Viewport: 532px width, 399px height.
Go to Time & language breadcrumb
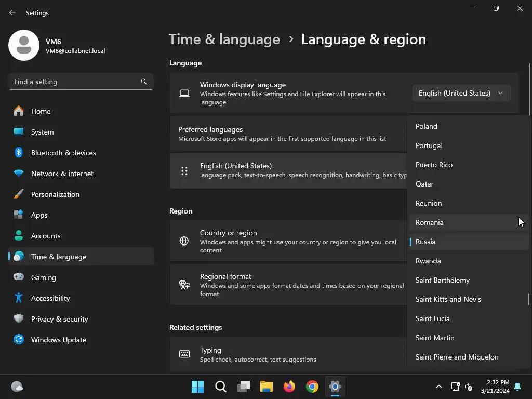pyautogui.click(x=224, y=39)
